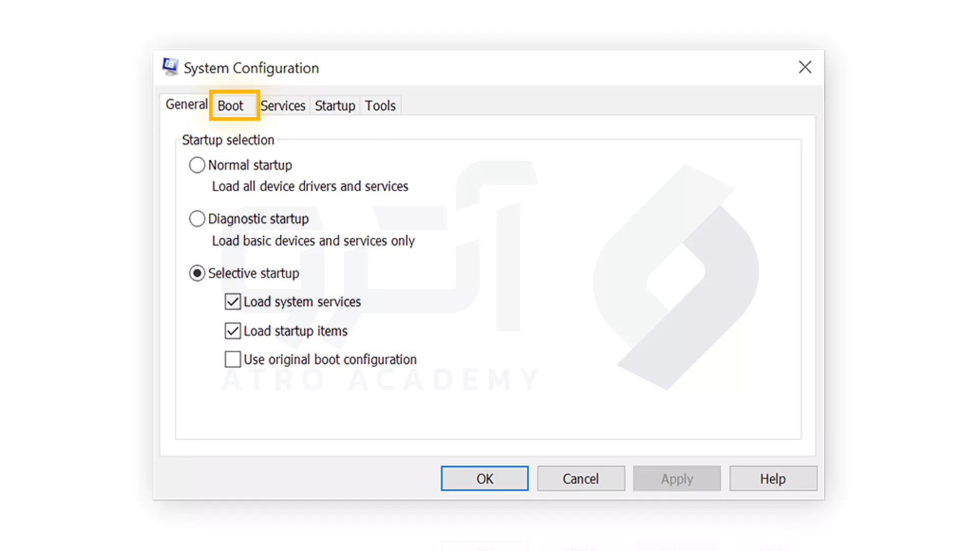Click the greyed-out Apply button
This screenshot has width=980, height=551.
coord(677,479)
